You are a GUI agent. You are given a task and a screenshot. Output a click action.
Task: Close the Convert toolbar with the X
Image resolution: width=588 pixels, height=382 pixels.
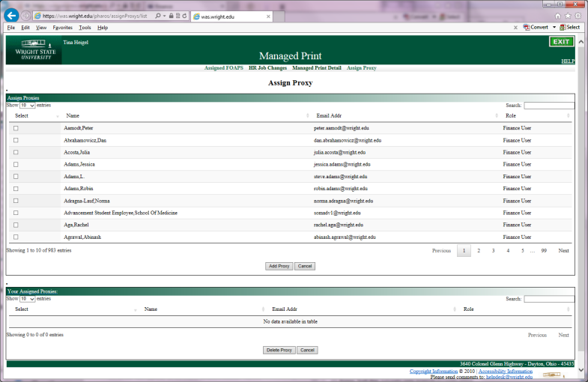point(515,28)
